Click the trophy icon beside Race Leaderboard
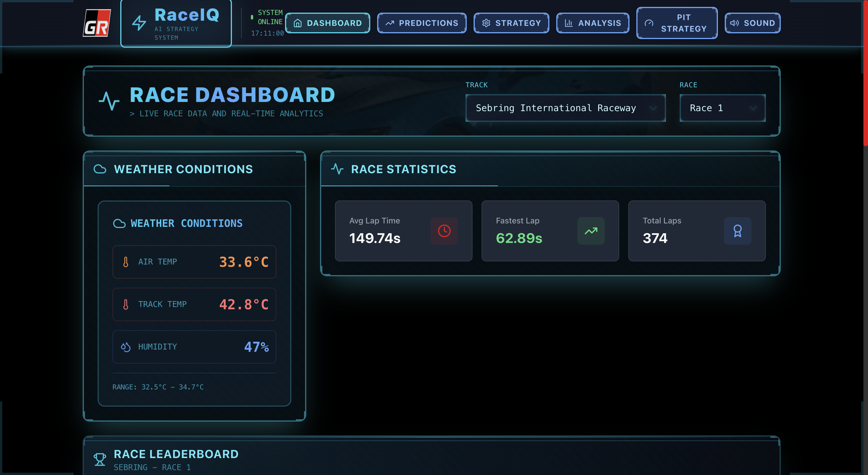 100,459
